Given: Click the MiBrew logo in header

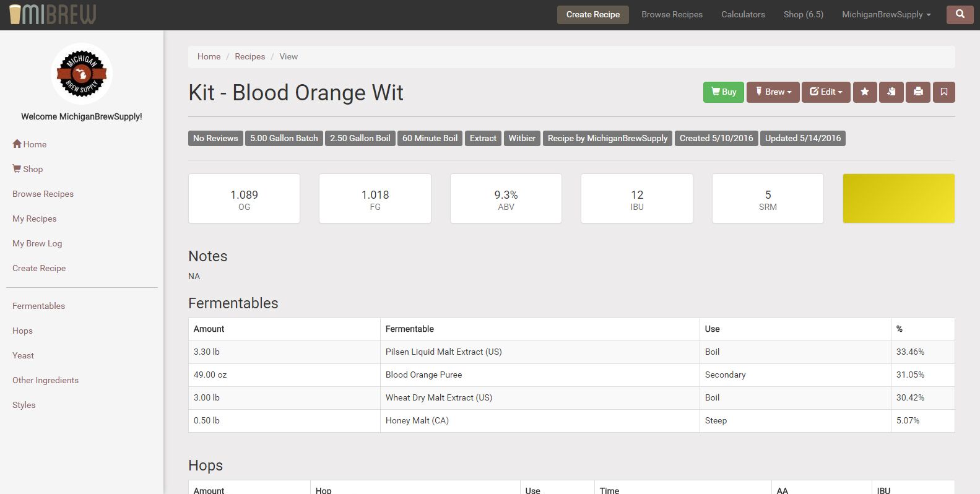Looking at the screenshot, I should (x=53, y=14).
